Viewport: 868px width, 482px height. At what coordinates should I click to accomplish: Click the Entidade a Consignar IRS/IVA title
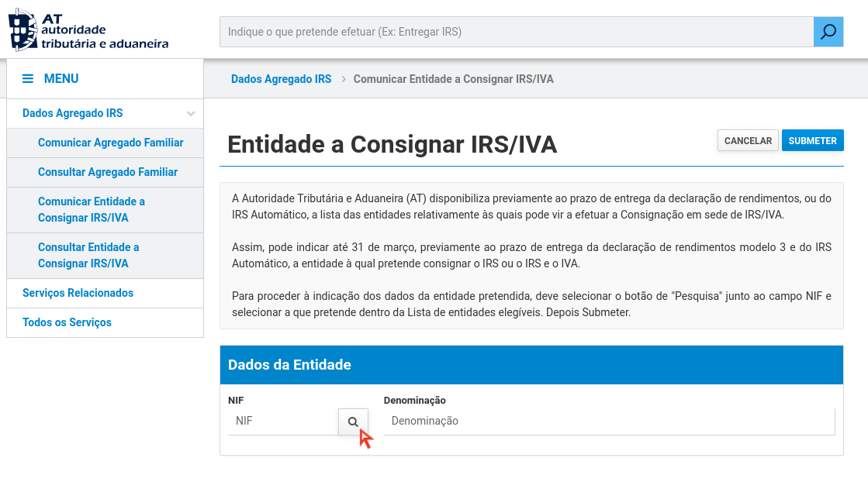tap(392, 144)
